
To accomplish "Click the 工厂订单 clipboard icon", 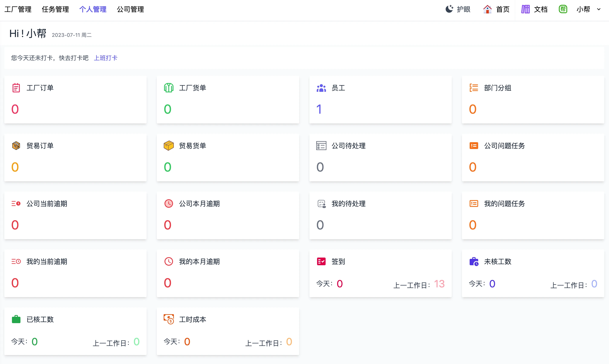I will tap(16, 87).
